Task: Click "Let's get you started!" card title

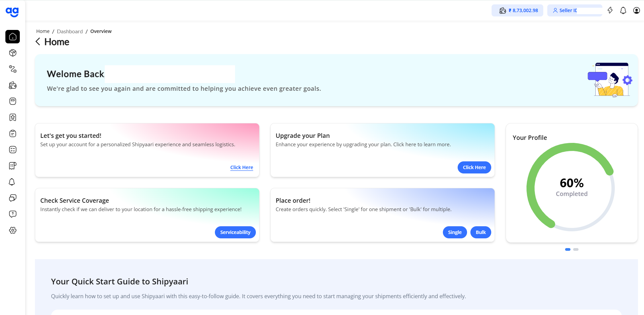Action: click(x=71, y=135)
